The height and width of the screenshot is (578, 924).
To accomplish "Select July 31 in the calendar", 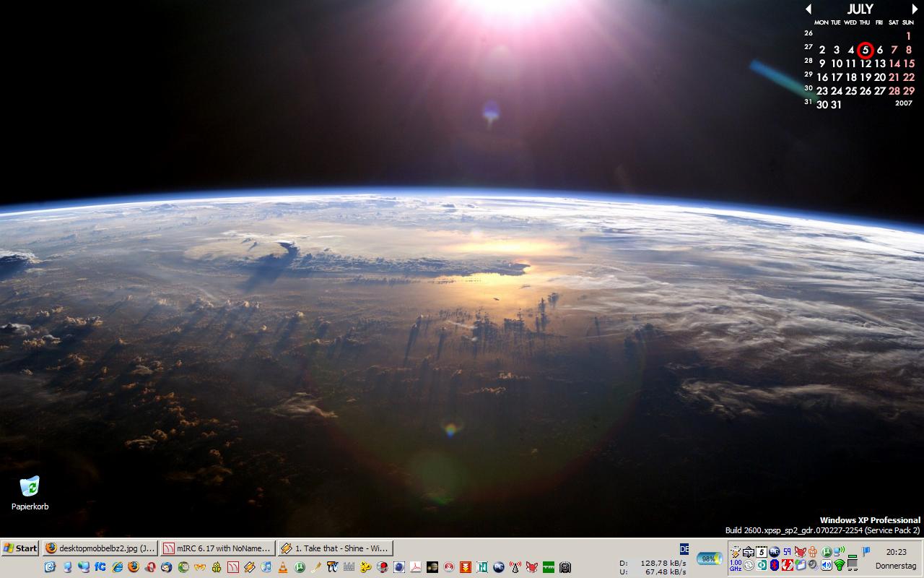I will point(836,105).
